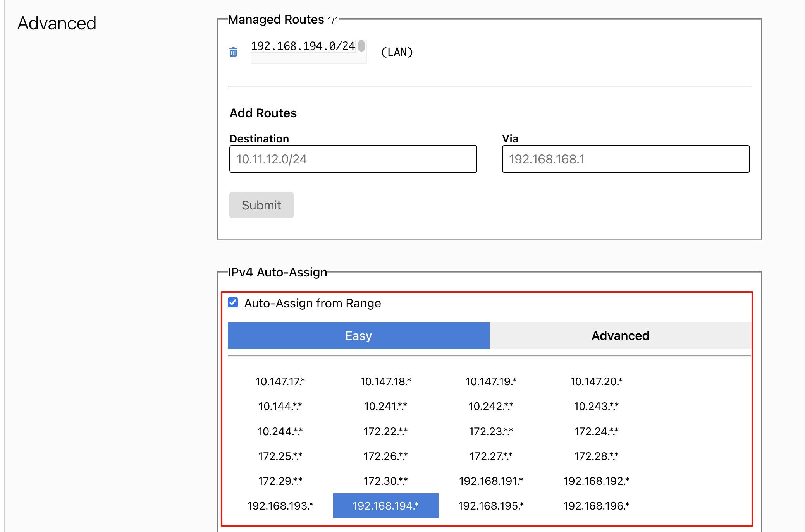This screenshot has width=805, height=532.
Task: Choose the 172.22.*.* address range
Action: point(385,431)
